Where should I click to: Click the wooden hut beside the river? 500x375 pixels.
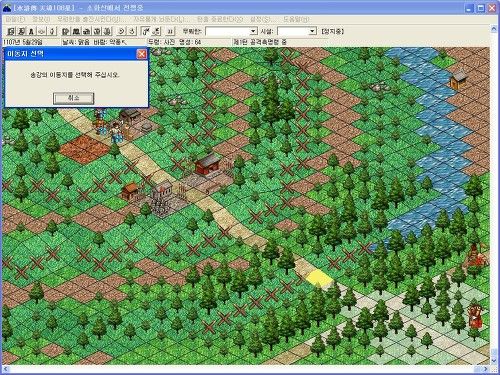click(x=459, y=79)
